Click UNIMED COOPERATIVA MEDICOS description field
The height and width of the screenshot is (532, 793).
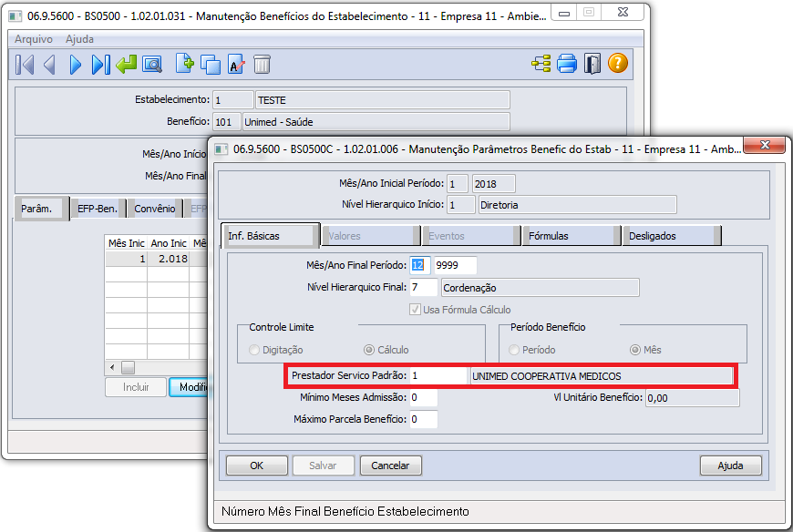point(602,376)
